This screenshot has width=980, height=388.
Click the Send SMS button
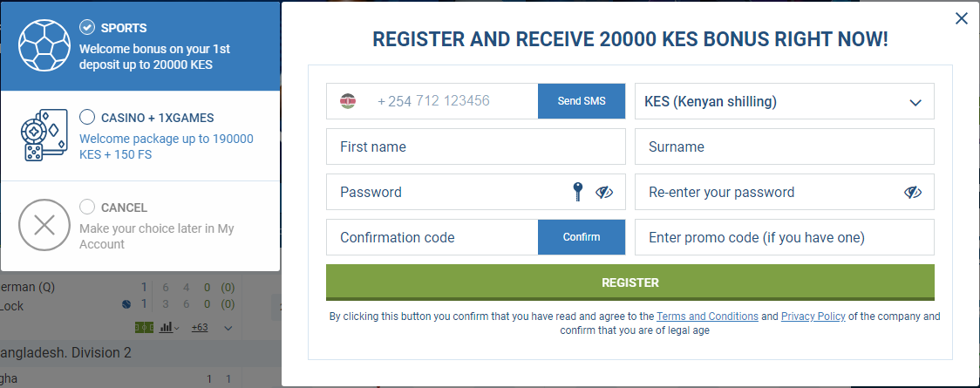click(582, 101)
